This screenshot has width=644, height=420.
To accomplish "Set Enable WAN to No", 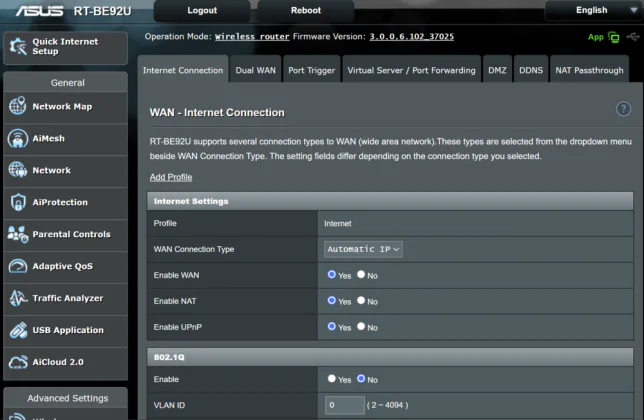I will tap(361, 274).
